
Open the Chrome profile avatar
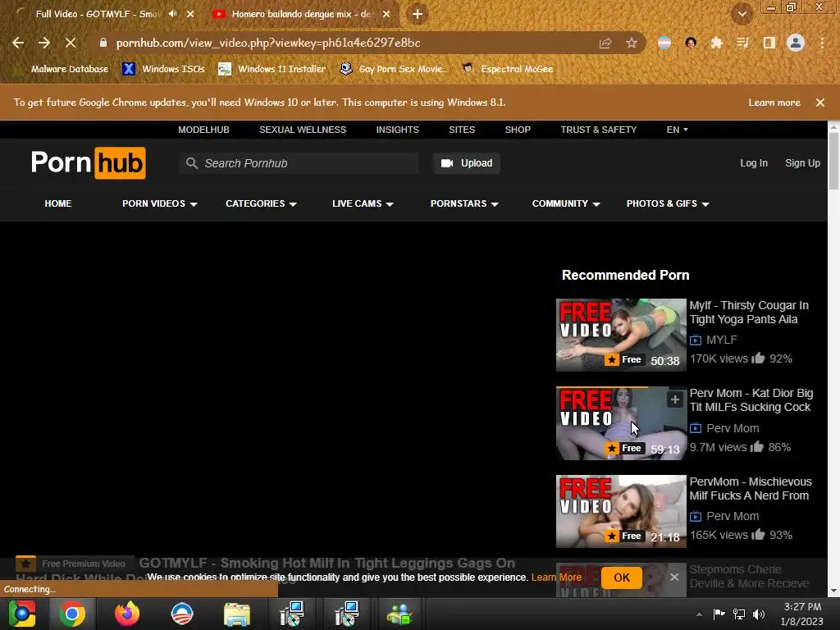coord(796,43)
